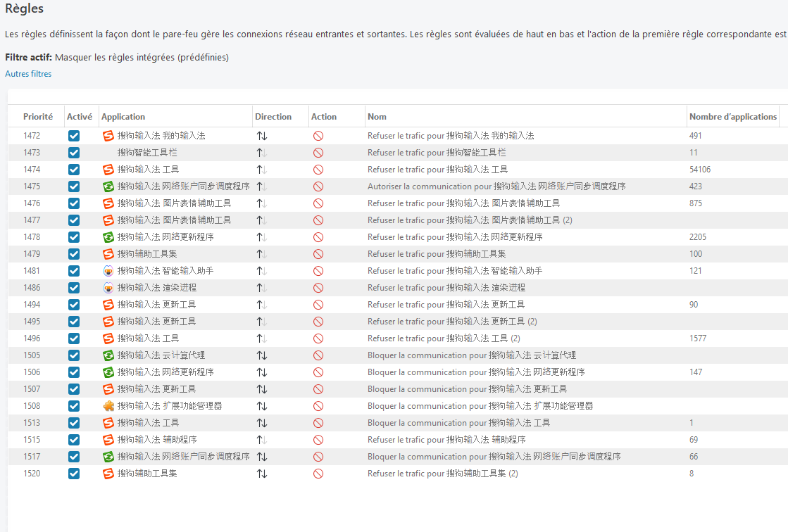
Task: Click the block action icon in row 1472
Action: (x=318, y=136)
